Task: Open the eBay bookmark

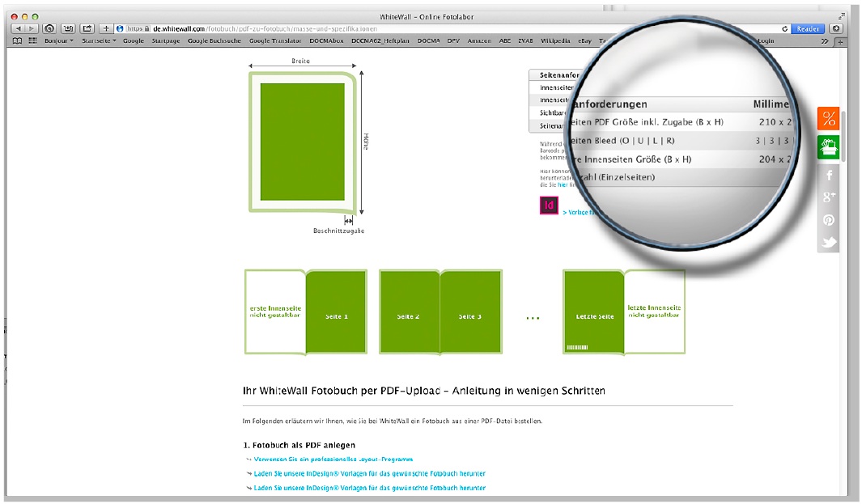Action: click(584, 40)
